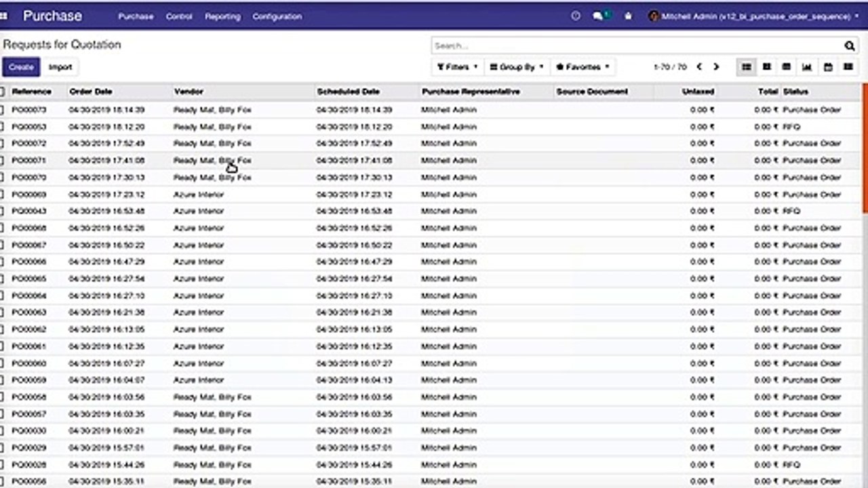Click scheduled date 04/30/2019 16:21:38
Screen dimensions: 868x488
tap(354, 312)
